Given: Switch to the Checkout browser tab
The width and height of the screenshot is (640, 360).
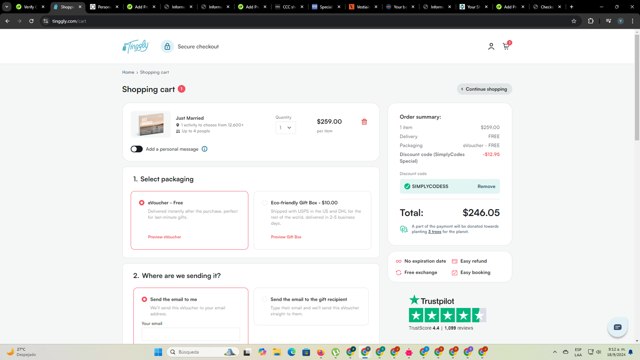Looking at the screenshot, I should click(547, 7).
